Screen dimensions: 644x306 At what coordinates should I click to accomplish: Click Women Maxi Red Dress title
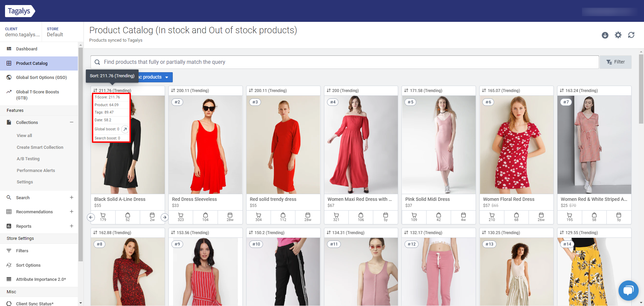point(360,199)
